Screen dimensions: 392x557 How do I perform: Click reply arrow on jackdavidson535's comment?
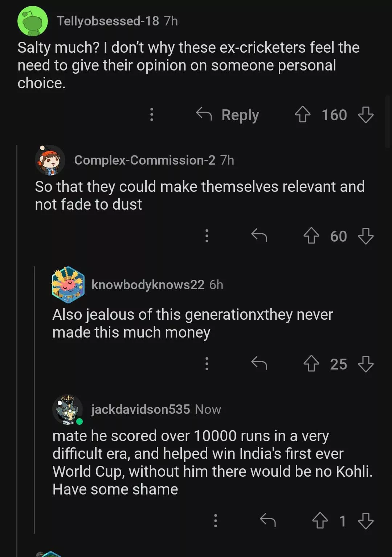click(x=268, y=521)
